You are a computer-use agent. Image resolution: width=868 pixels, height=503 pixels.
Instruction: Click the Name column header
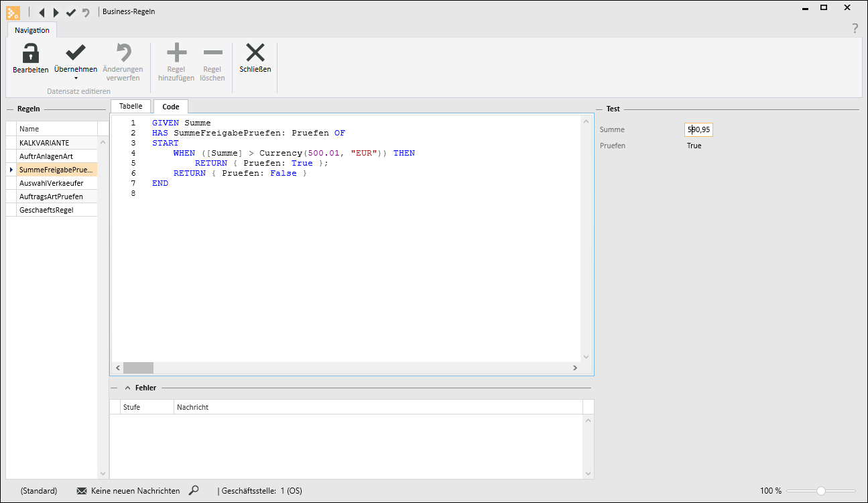coord(57,129)
